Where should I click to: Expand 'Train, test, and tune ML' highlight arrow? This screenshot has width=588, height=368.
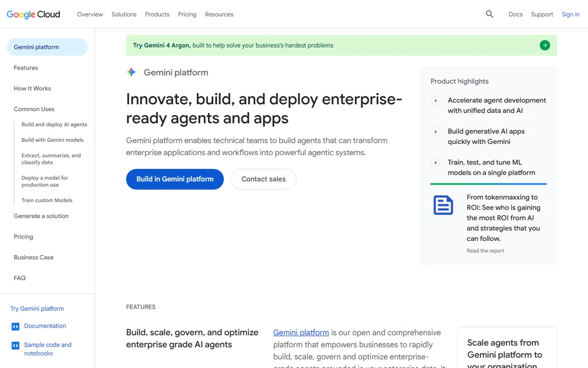pos(435,163)
